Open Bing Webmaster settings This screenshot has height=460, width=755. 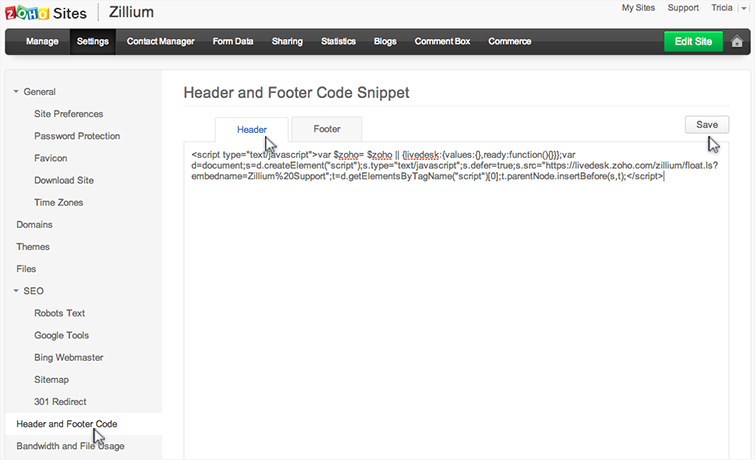tap(68, 358)
